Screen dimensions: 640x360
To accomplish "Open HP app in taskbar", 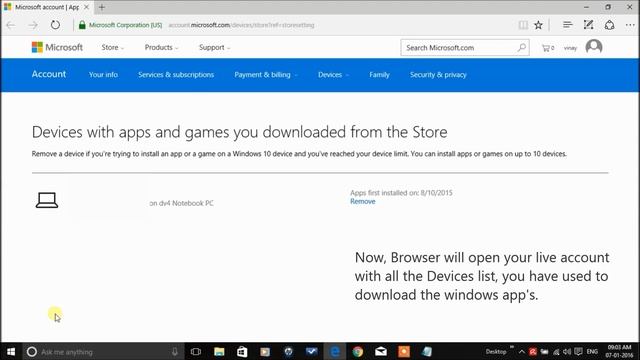I will point(289,352).
